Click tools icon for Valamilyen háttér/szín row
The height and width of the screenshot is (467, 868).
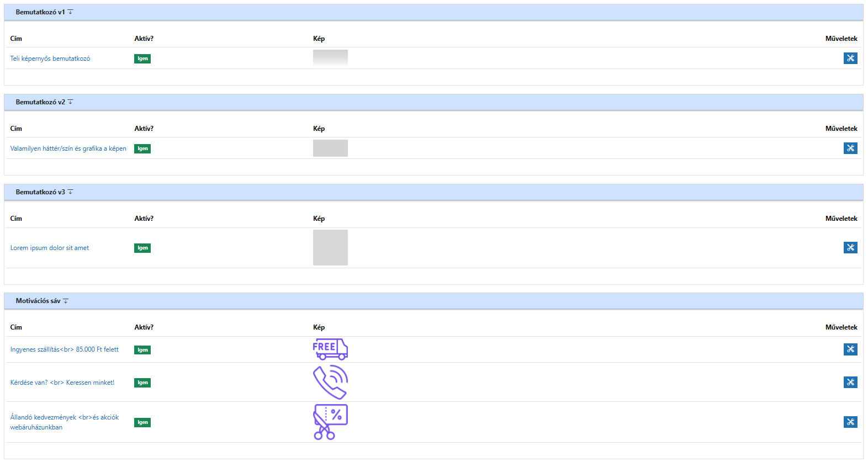pos(850,148)
